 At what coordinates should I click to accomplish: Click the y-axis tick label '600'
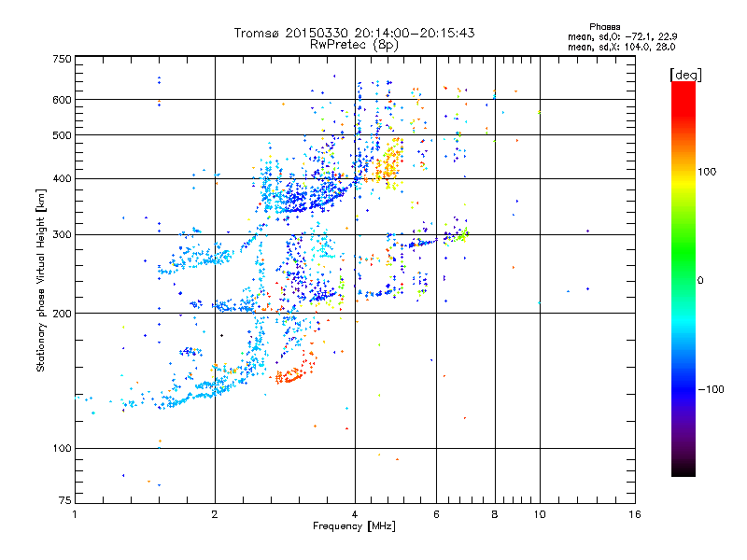[62, 100]
